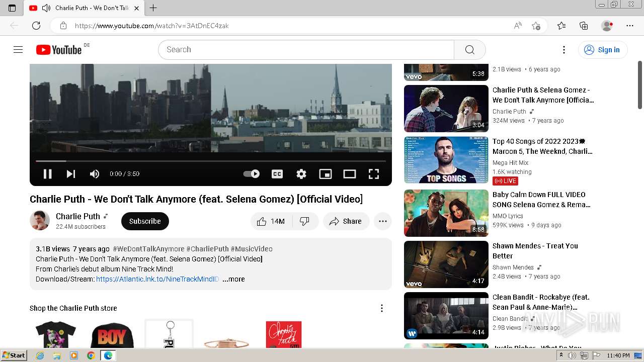Like the video with 14M likes
The image size is (644, 362).
coord(271,221)
